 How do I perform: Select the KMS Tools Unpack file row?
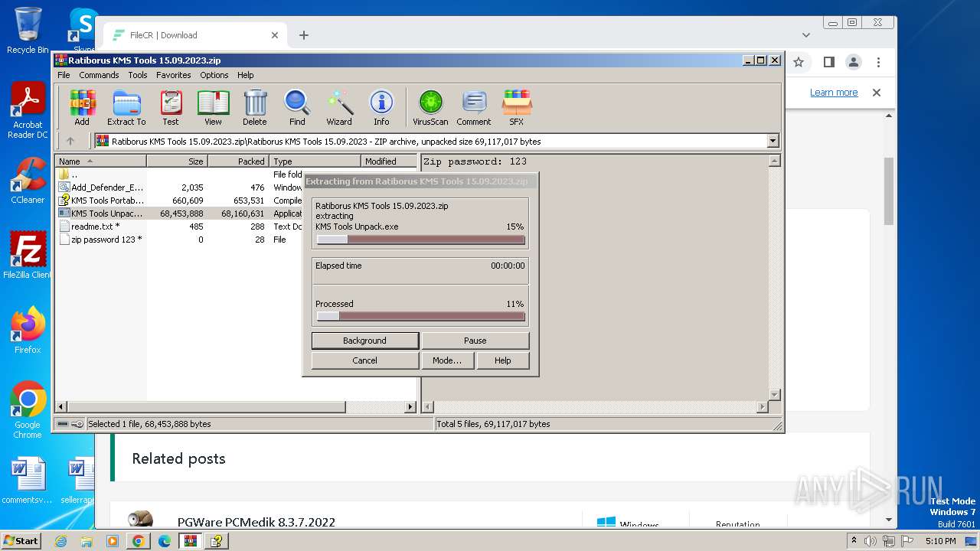(180, 214)
